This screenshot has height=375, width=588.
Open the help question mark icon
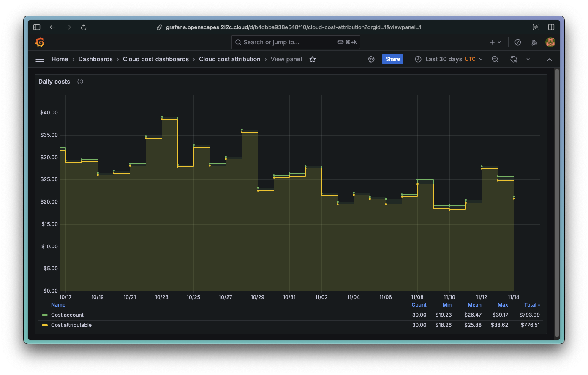coord(517,42)
